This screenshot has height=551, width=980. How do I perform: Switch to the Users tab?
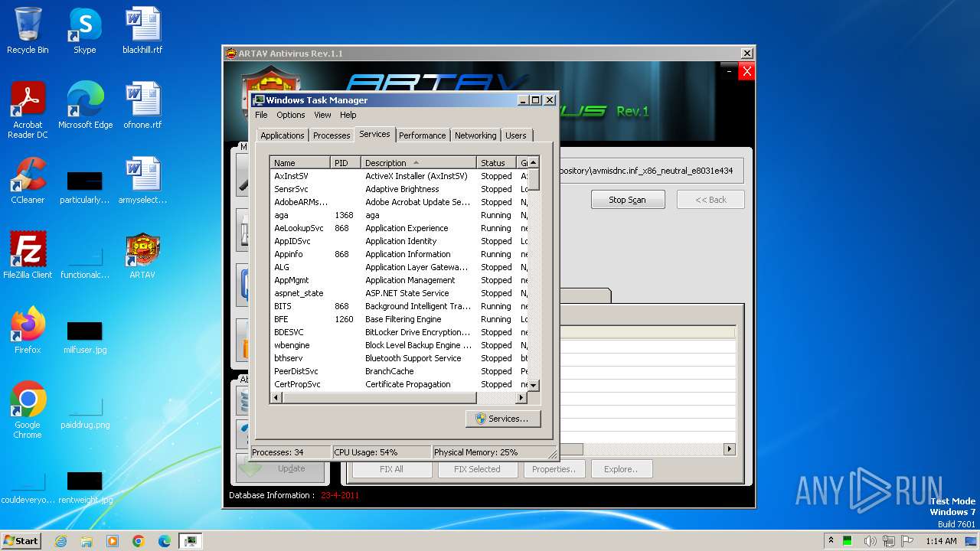pyautogui.click(x=516, y=135)
